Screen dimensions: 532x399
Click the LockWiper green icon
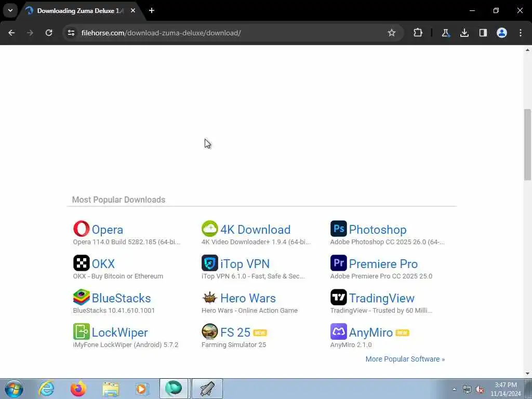(x=82, y=331)
